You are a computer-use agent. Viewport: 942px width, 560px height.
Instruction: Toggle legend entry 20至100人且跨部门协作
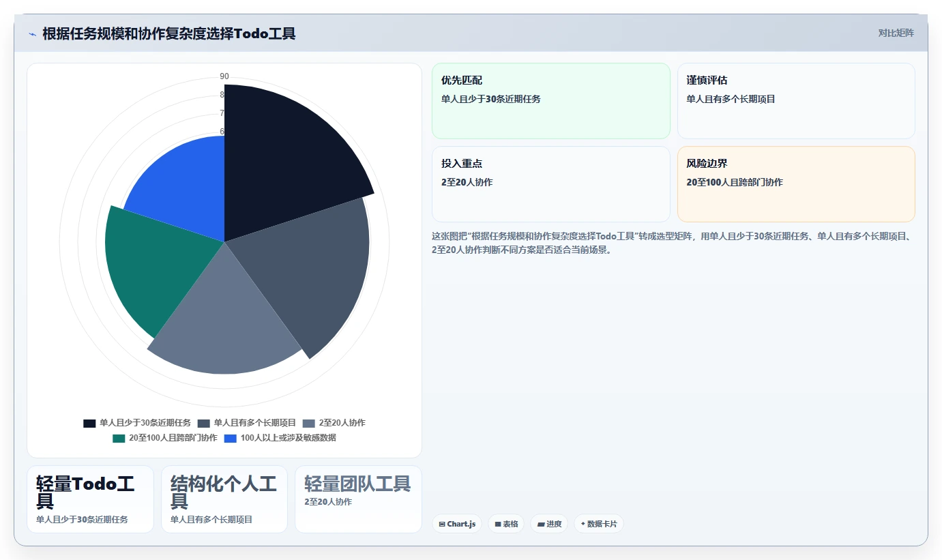(165, 438)
